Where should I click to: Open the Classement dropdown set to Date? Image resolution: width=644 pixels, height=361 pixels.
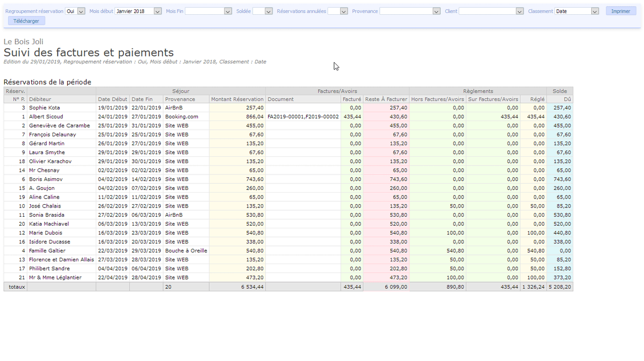pyautogui.click(x=594, y=12)
